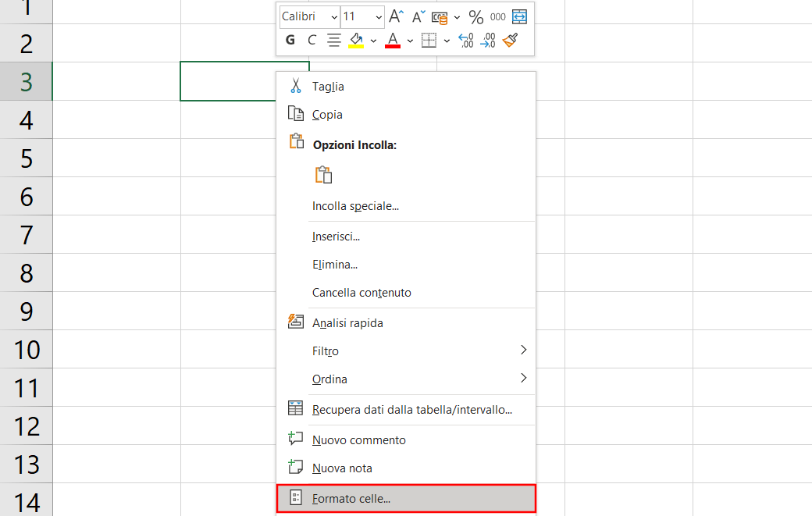Apply percent style format
Image resolution: width=812 pixels, height=516 pixels.
click(x=476, y=17)
